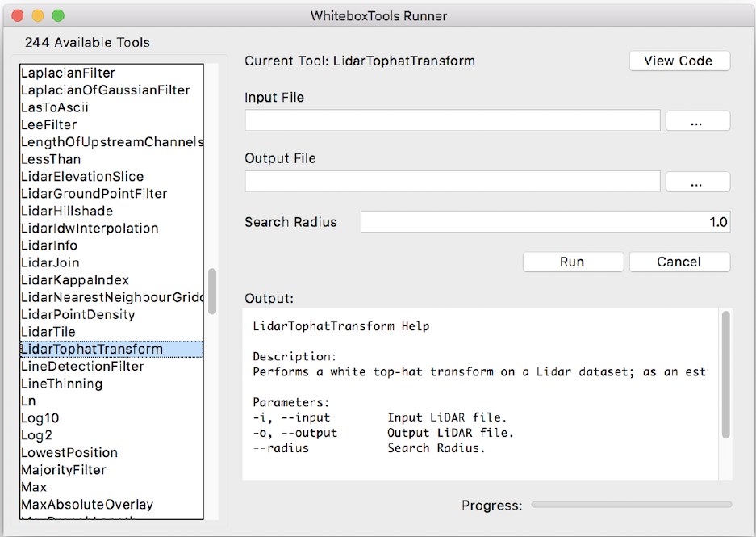The image size is (756, 537).
Task: Run the LidarTophatTransform tool
Action: coord(573,262)
